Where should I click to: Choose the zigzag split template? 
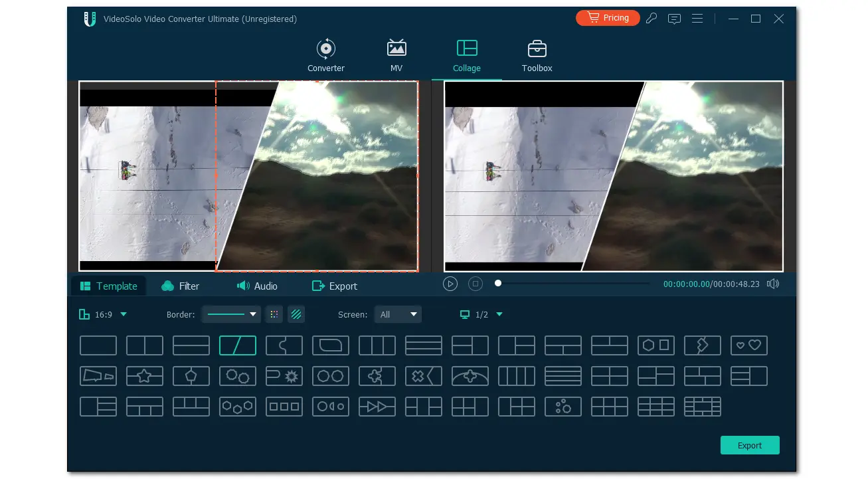click(703, 345)
